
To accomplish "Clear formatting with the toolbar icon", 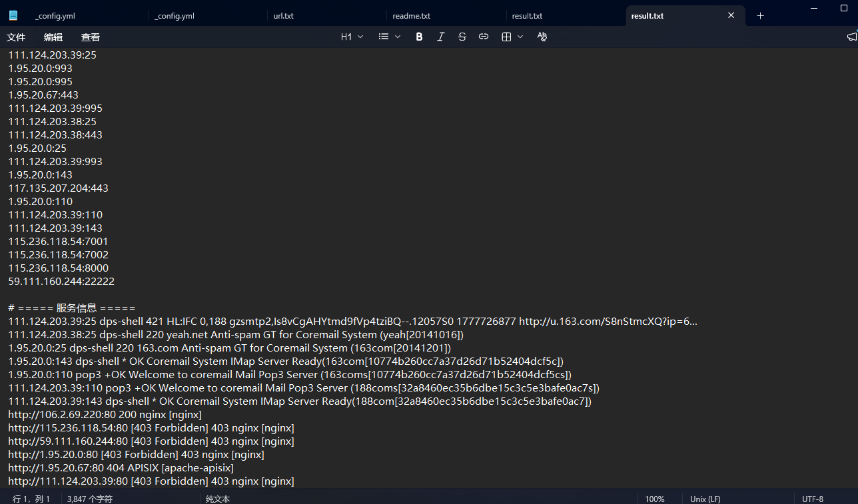I will [x=542, y=37].
